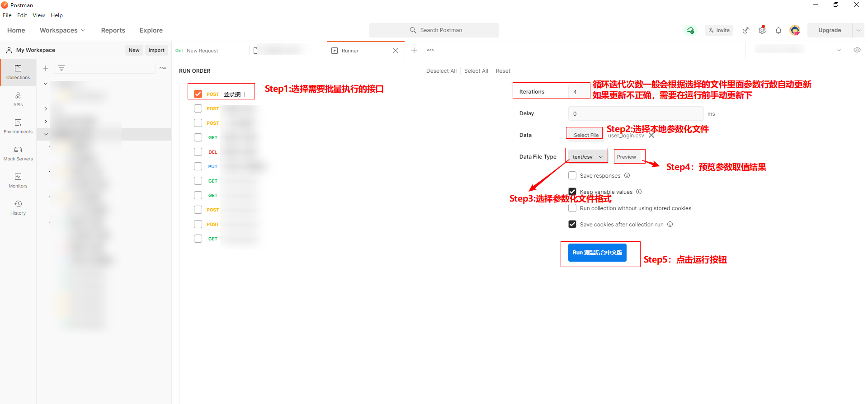Open the Reports page

coord(113,30)
